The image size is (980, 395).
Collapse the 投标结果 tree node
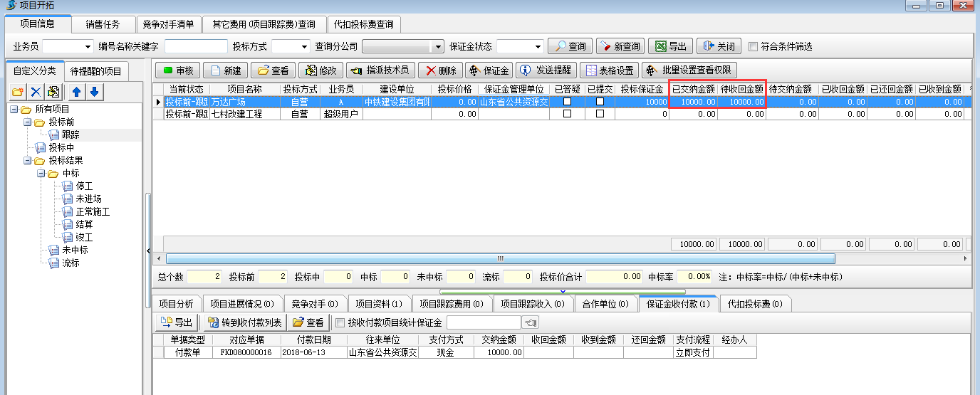28,161
